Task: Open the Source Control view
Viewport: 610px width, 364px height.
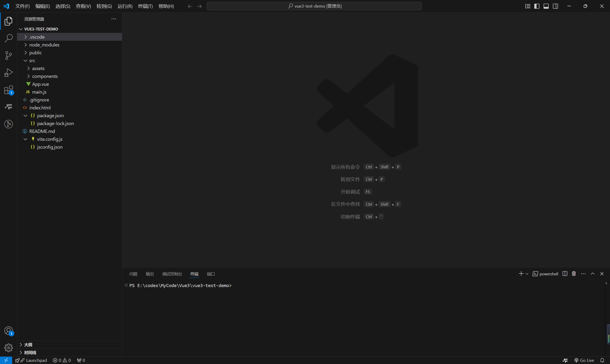Action: pyautogui.click(x=9, y=56)
